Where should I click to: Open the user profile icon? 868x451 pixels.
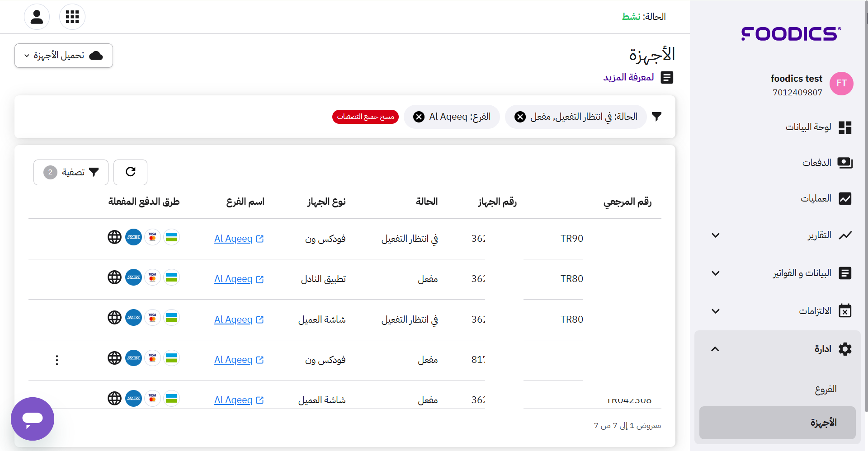click(x=37, y=17)
